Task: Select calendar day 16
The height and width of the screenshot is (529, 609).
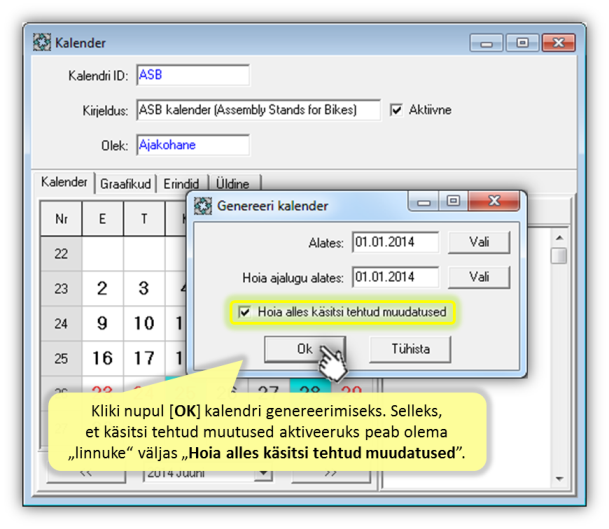Action: (103, 358)
